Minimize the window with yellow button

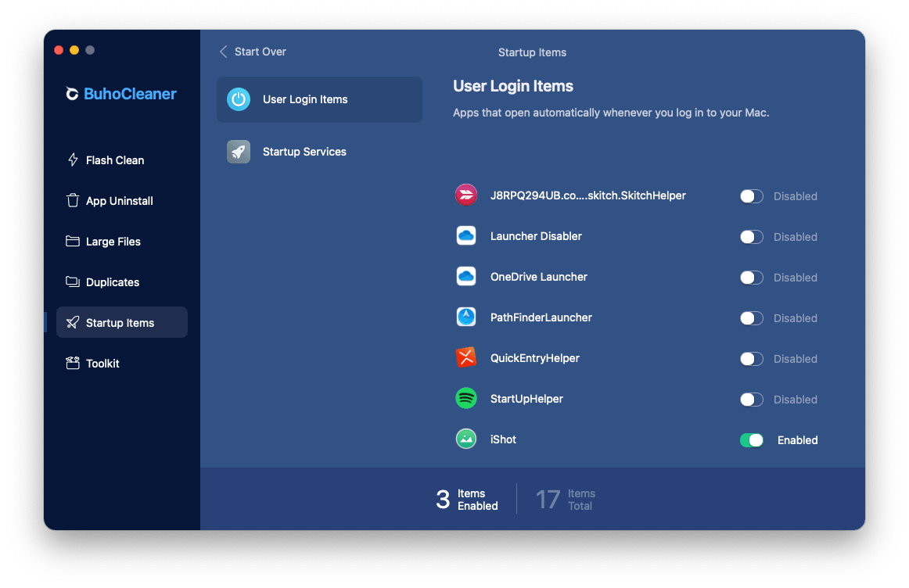pyautogui.click(x=74, y=50)
